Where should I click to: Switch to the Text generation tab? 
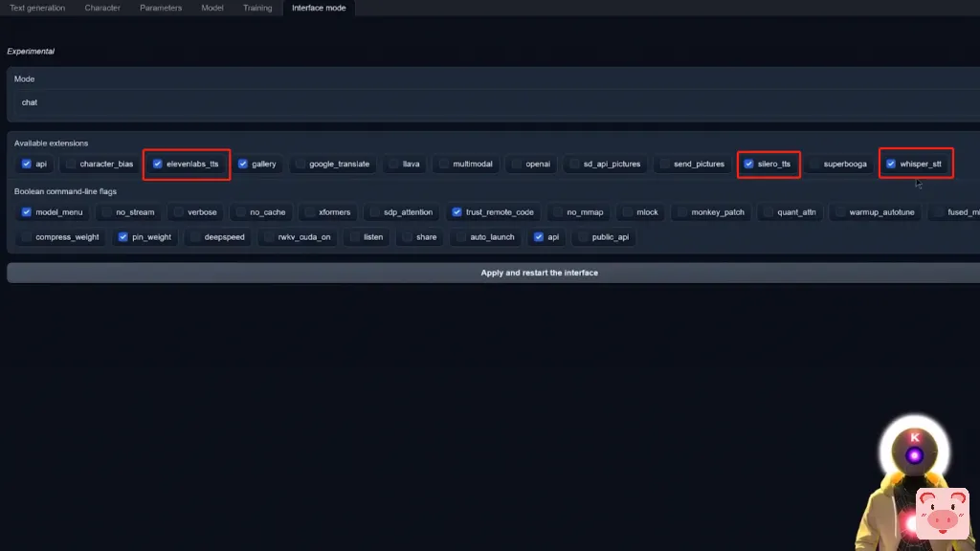point(37,8)
